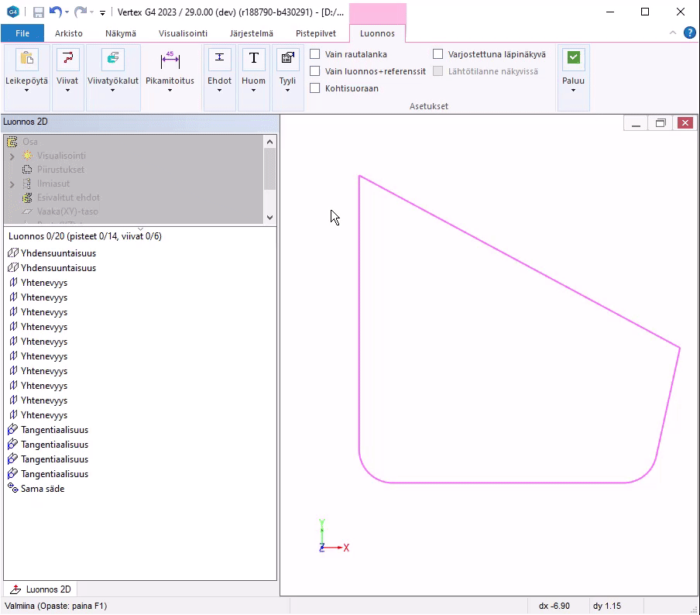
Task: Expand the Visualisointi tree node
Action: click(12, 156)
